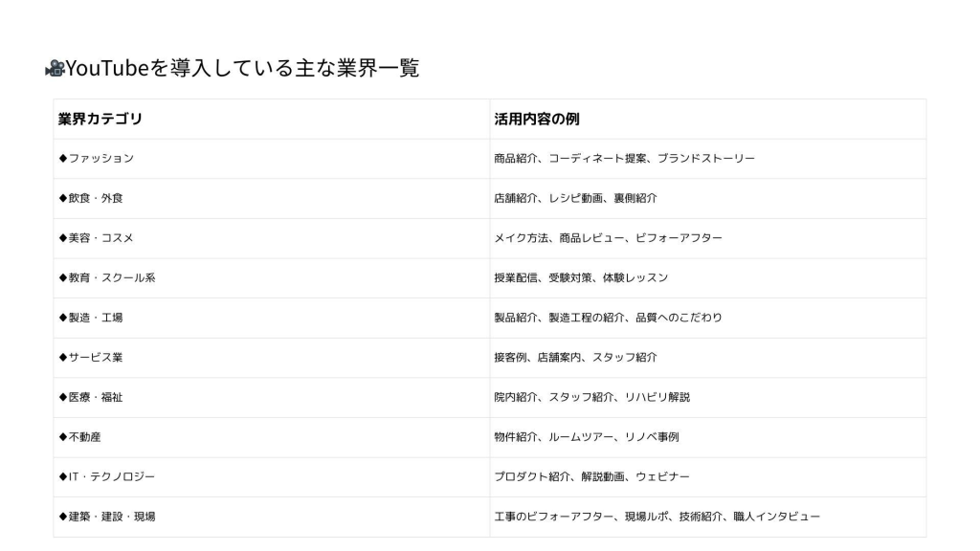Click the 製造・工場 category cell

91,318
